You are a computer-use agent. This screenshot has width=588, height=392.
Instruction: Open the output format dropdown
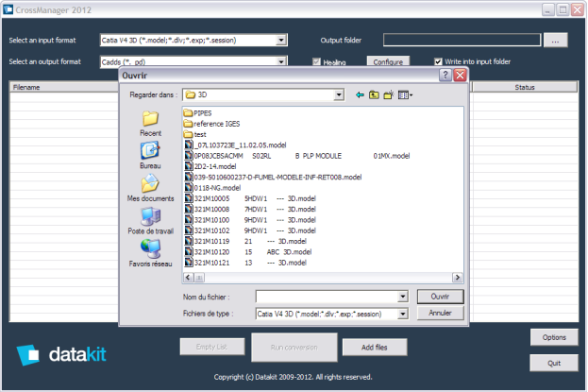281,61
